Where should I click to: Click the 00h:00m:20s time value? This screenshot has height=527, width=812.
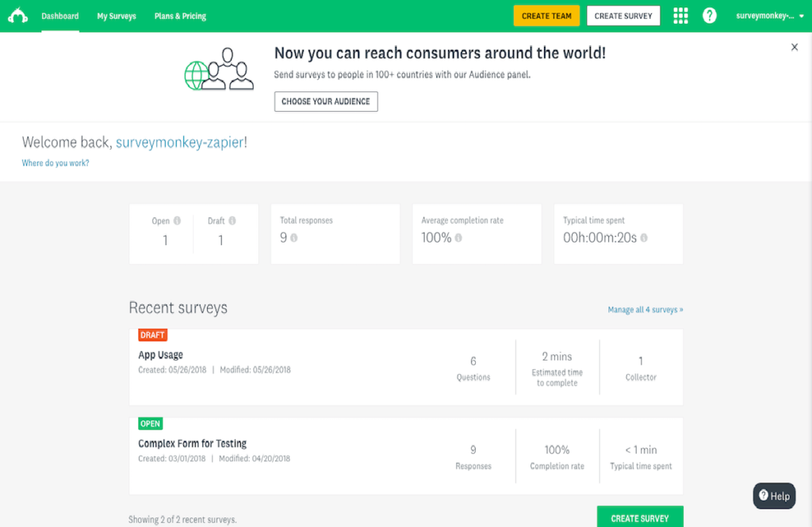pos(599,238)
